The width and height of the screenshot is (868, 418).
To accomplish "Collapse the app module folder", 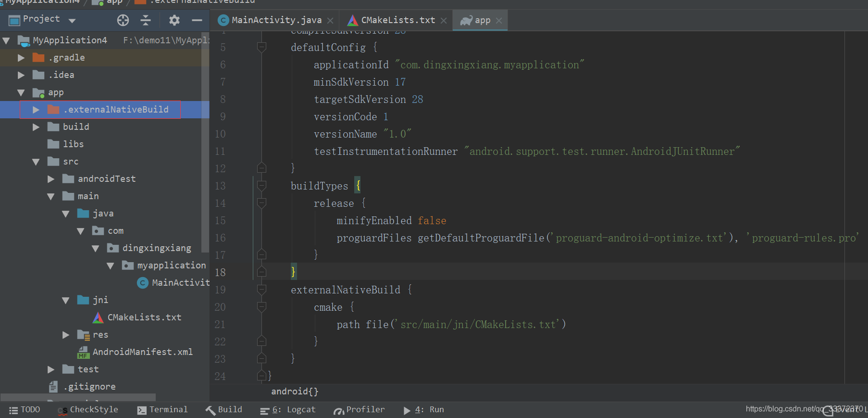I will (x=21, y=92).
